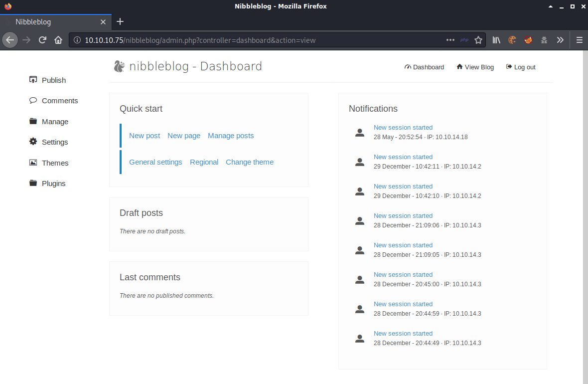This screenshot has height=384, width=588.
Task: Click the php indicator in address bar
Action: tap(464, 40)
